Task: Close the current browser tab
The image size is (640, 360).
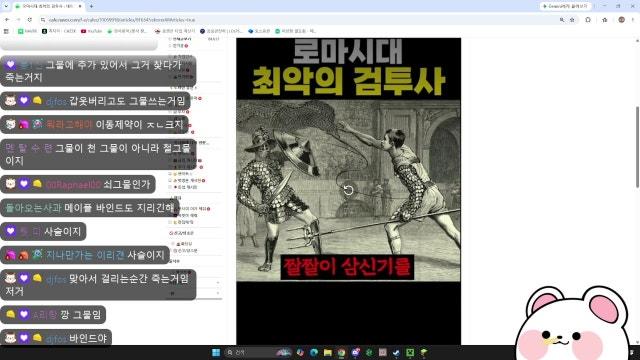Action: click(x=80, y=6)
